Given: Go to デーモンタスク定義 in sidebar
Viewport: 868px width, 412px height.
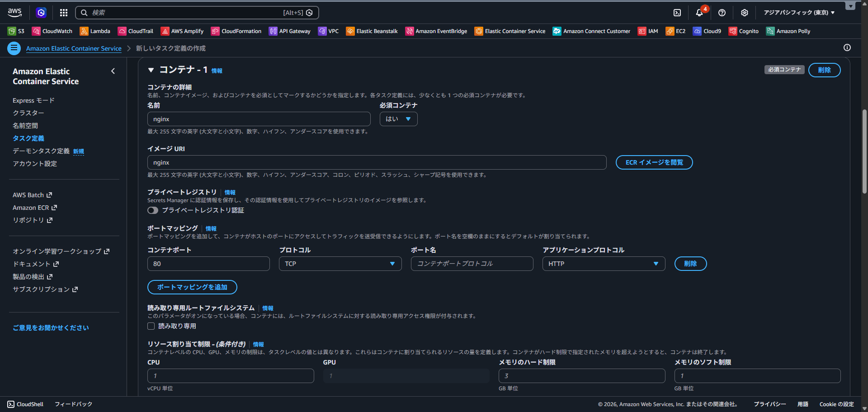Looking at the screenshot, I should pos(41,151).
